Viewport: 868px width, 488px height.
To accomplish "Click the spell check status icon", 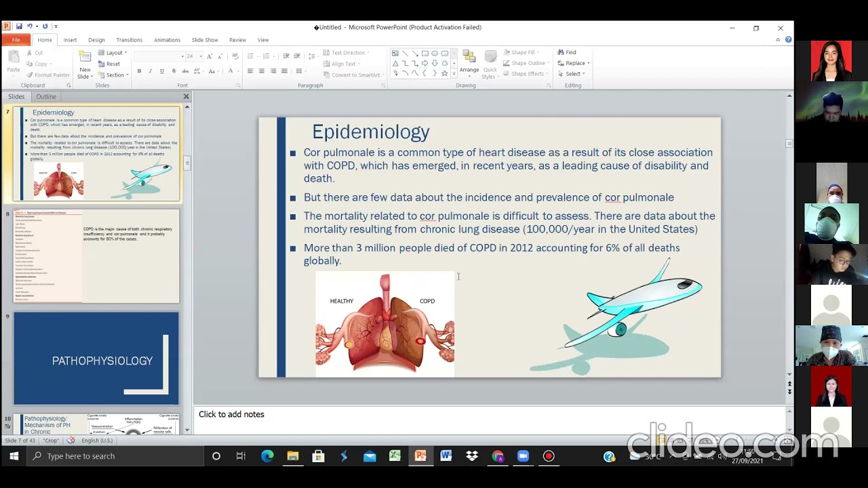I will tap(71, 441).
